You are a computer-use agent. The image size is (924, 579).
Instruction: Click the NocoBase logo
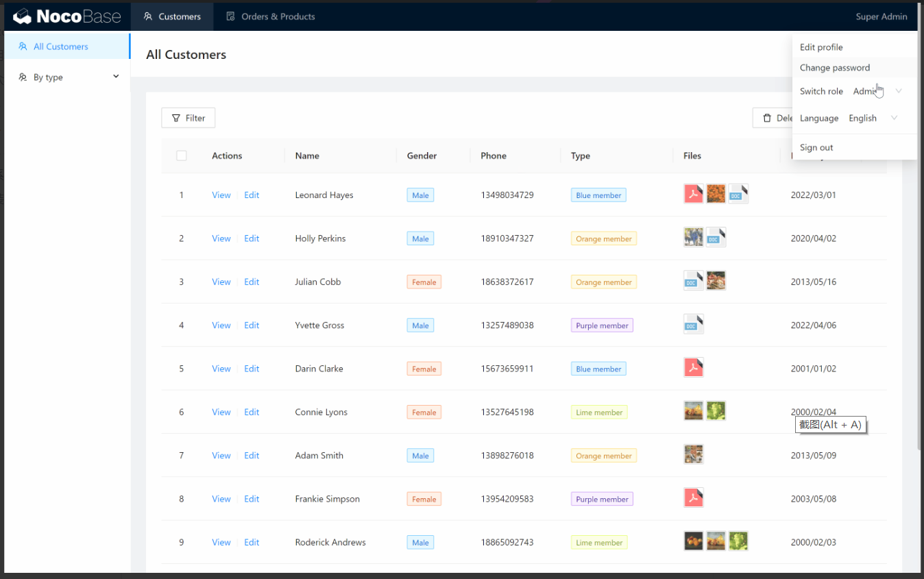(67, 16)
